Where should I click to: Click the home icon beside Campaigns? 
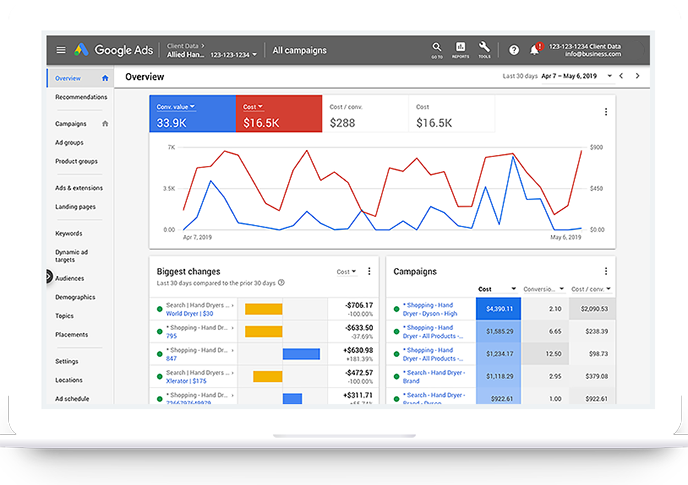point(105,123)
